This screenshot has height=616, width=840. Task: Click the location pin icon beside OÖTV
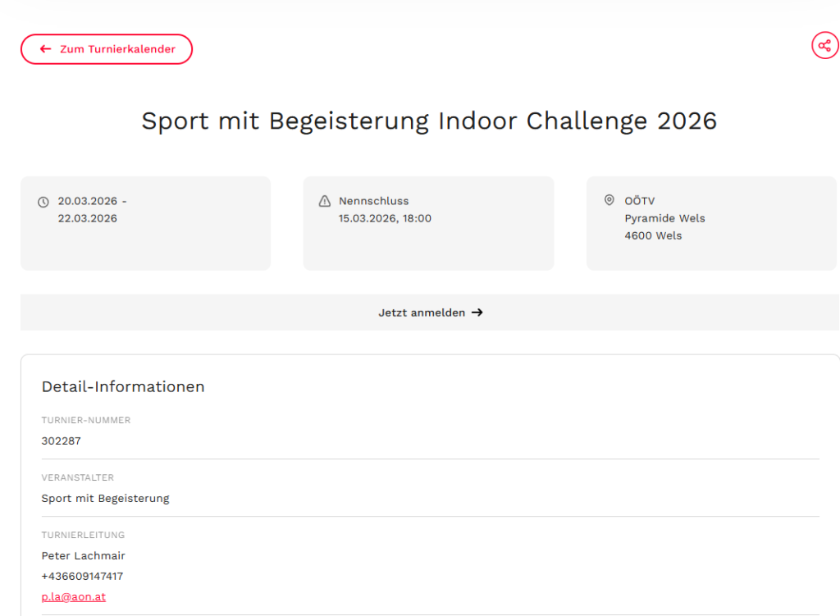click(x=609, y=200)
